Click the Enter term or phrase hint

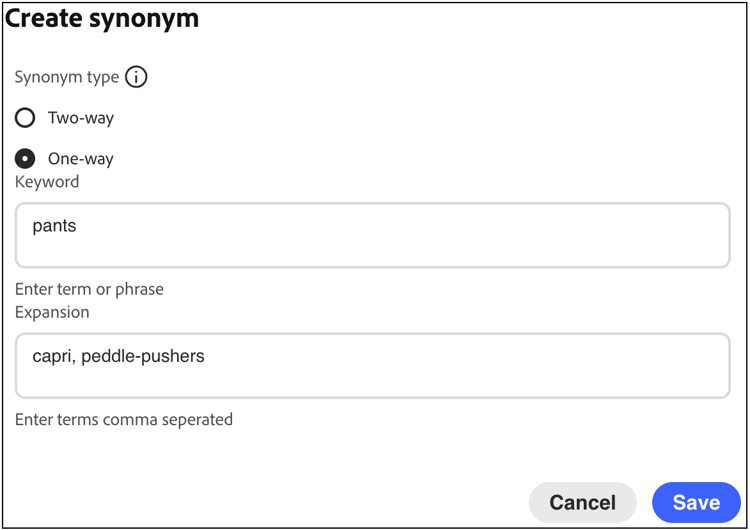(89, 289)
